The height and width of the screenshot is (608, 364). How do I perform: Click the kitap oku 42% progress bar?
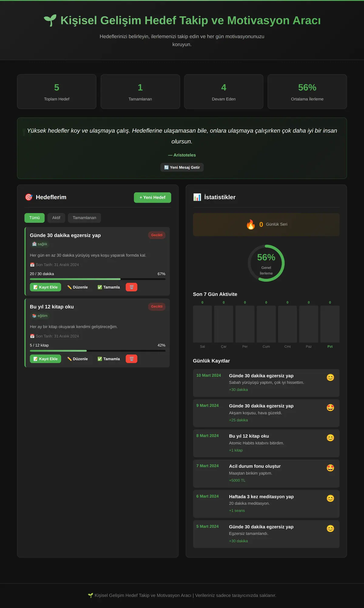point(98,351)
